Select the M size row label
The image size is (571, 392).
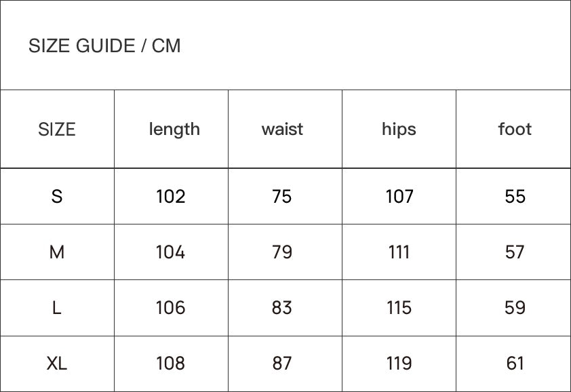tap(57, 252)
